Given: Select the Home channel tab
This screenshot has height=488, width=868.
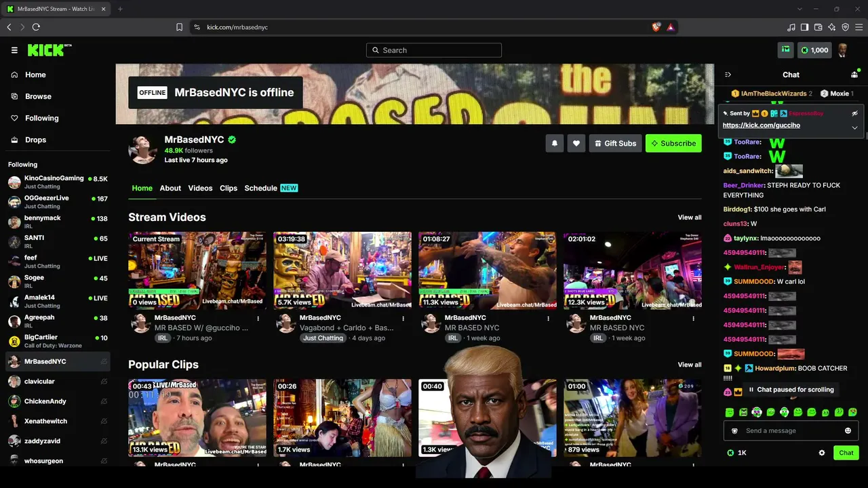Looking at the screenshot, I should point(142,188).
